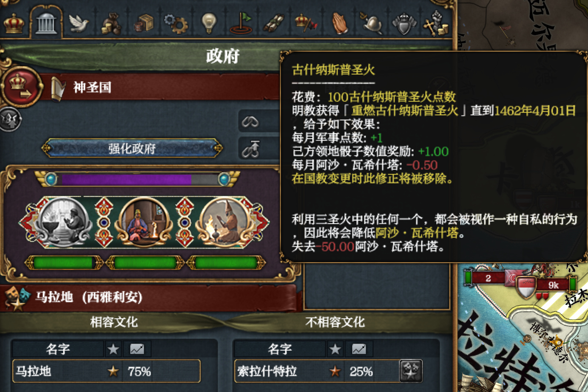
Task: Open the Economy money bags icon
Action: pyautogui.click(x=111, y=23)
